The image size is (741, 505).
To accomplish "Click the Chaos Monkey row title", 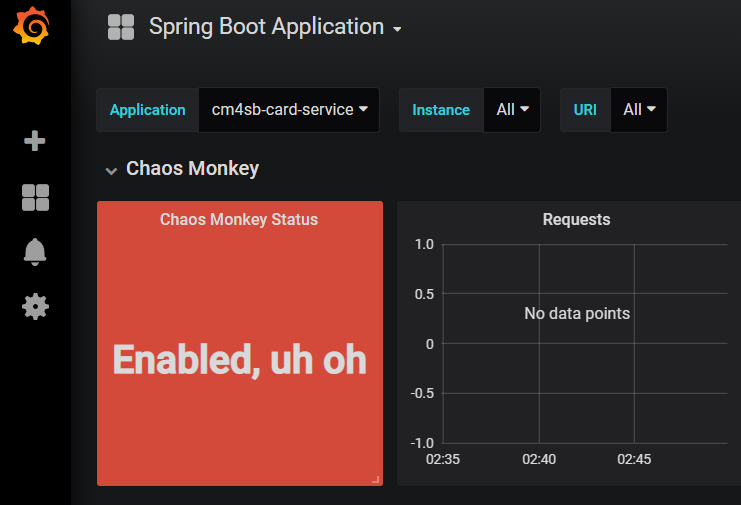I will pyautogui.click(x=192, y=168).
